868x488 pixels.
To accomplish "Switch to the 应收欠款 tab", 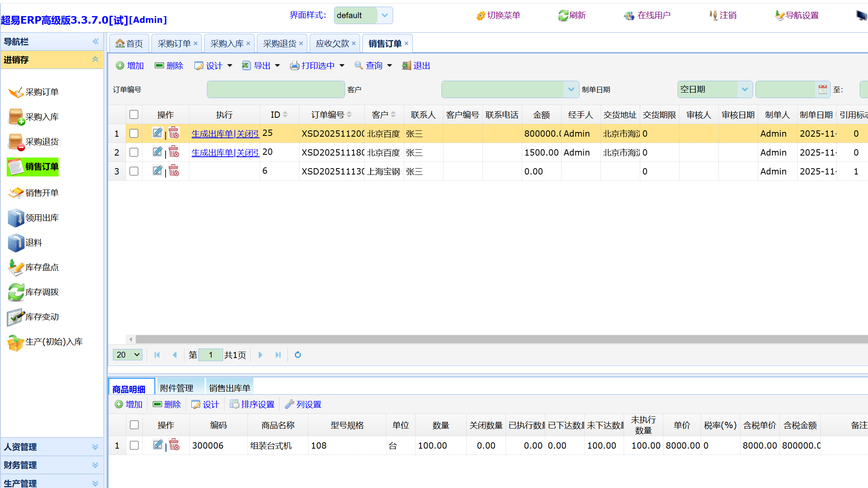I will click(332, 44).
